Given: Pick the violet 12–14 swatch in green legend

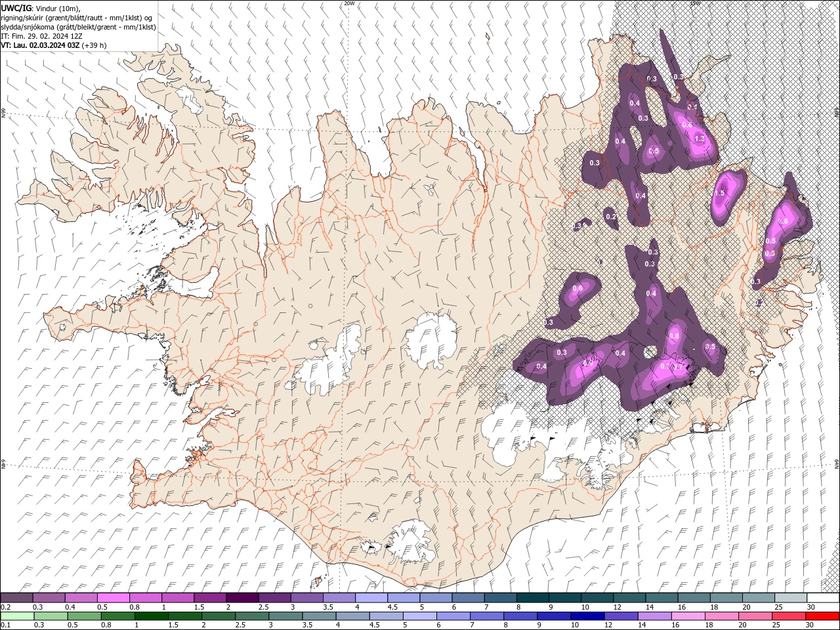Looking at the screenshot, I should click(x=620, y=616).
